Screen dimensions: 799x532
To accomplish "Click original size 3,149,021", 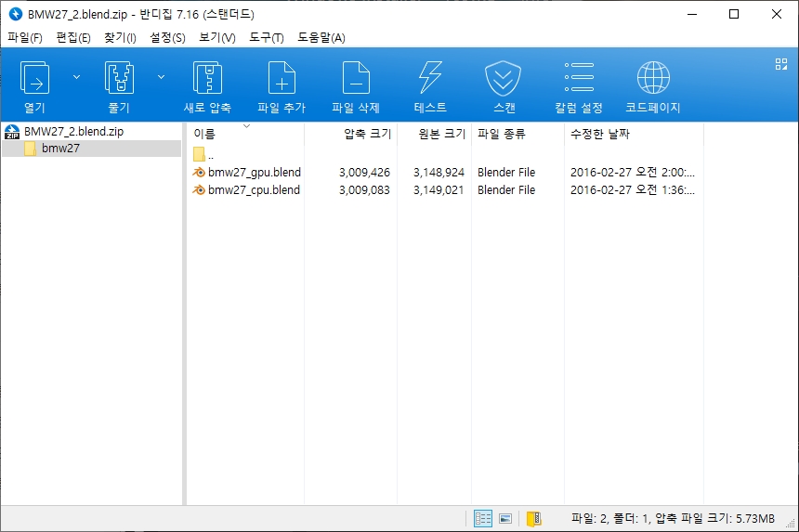I will [439, 190].
